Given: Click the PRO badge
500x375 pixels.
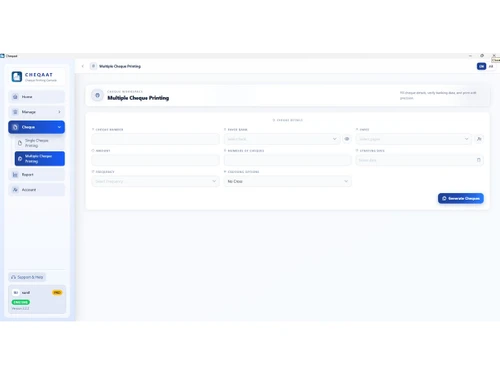Looking at the screenshot, I should (57, 293).
